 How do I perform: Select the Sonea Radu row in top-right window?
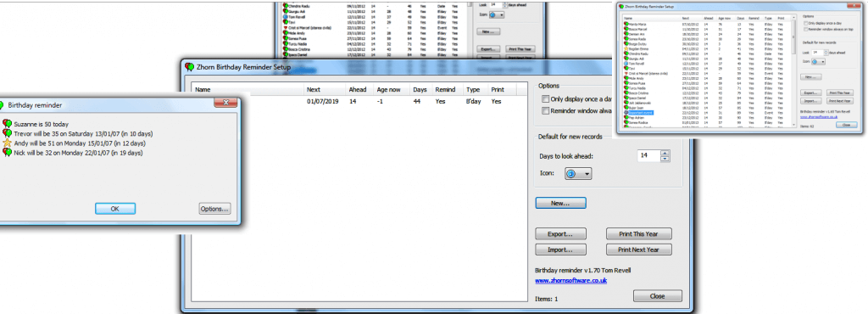(x=636, y=39)
